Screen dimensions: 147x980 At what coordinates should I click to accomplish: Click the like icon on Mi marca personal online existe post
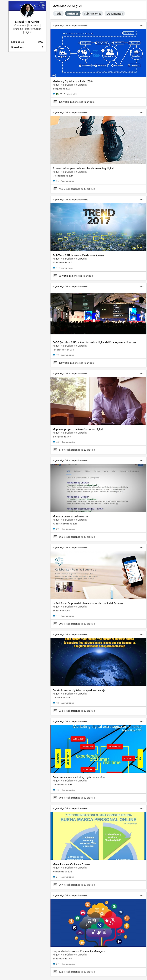(54, 529)
